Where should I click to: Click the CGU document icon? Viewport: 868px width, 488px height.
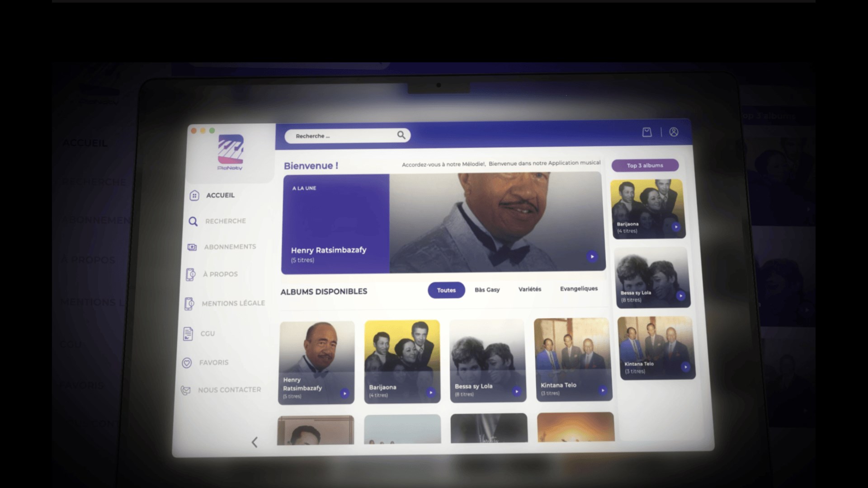(x=188, y=334)
